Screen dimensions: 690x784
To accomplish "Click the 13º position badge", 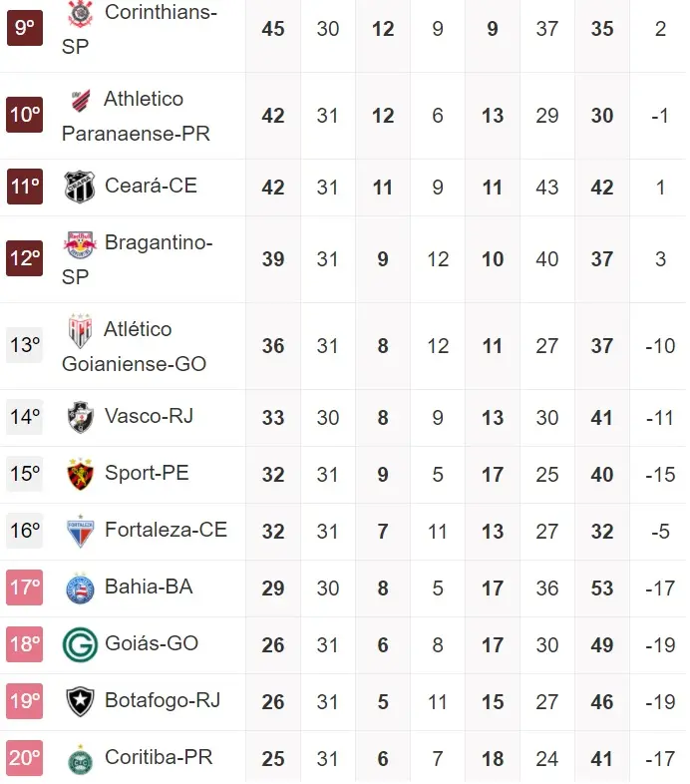I will coord(24,345).
